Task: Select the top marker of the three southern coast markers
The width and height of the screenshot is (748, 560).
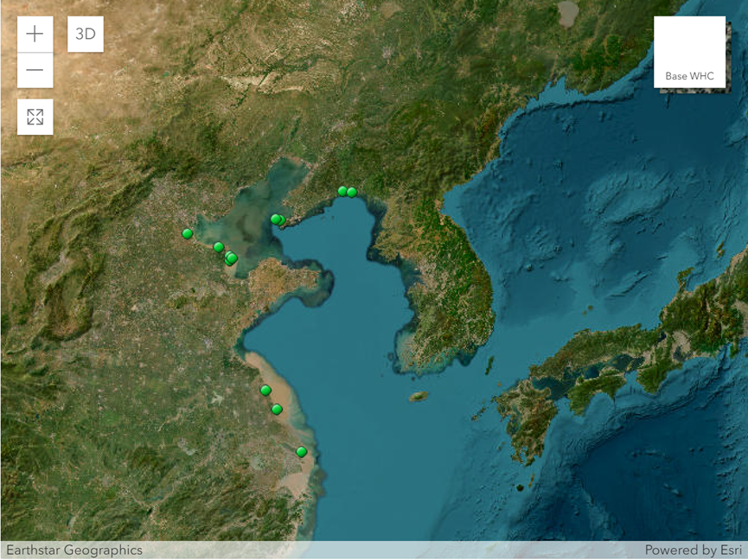Action: [x=265, y=391]
